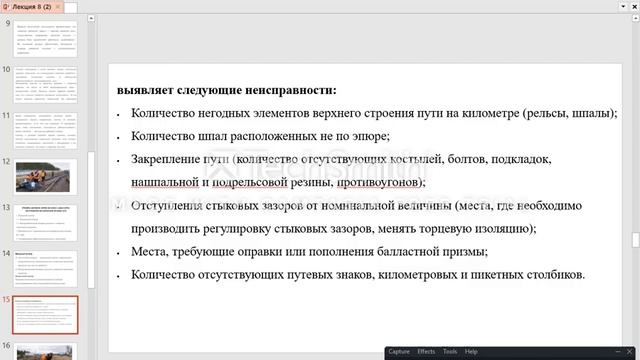Viewport: 640px width, 360px height.
Task: Open the Help menu in Snagit bar
Action: 471,351
